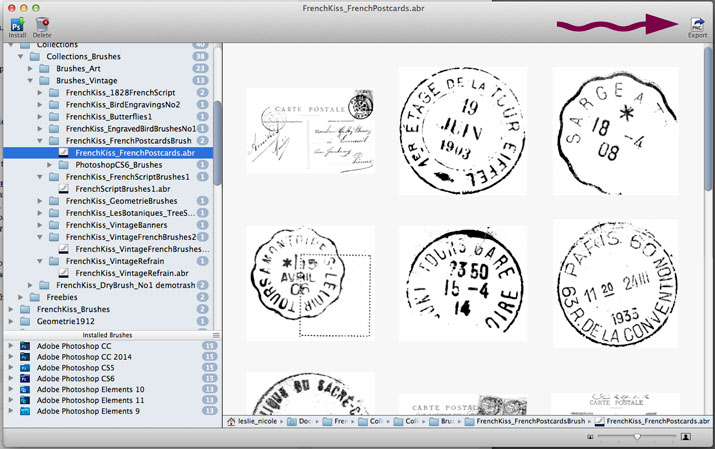Click leslie_nicole in the path bar
The image size is (715, 449).
257,422
